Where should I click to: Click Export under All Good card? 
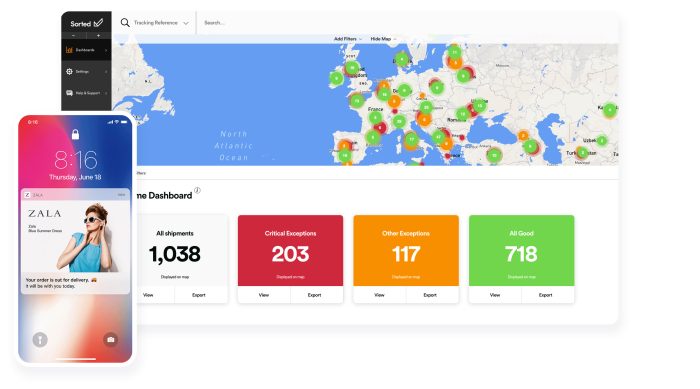coord(546,295)
